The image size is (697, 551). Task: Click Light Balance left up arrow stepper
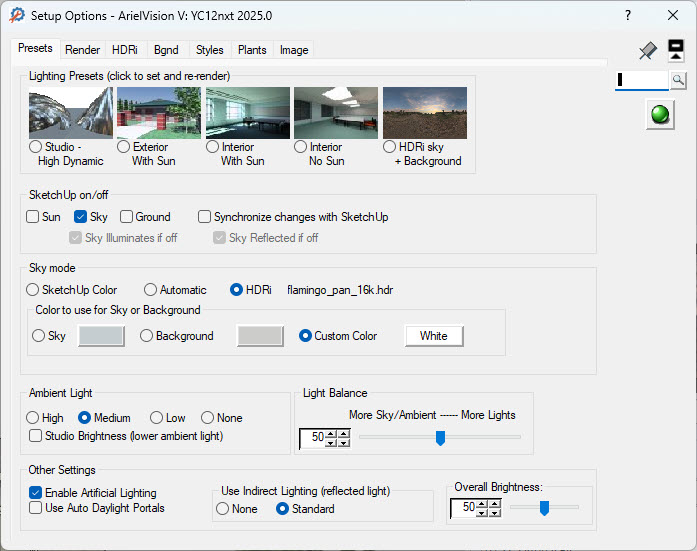pyautogui.click(x=331, y=433)
